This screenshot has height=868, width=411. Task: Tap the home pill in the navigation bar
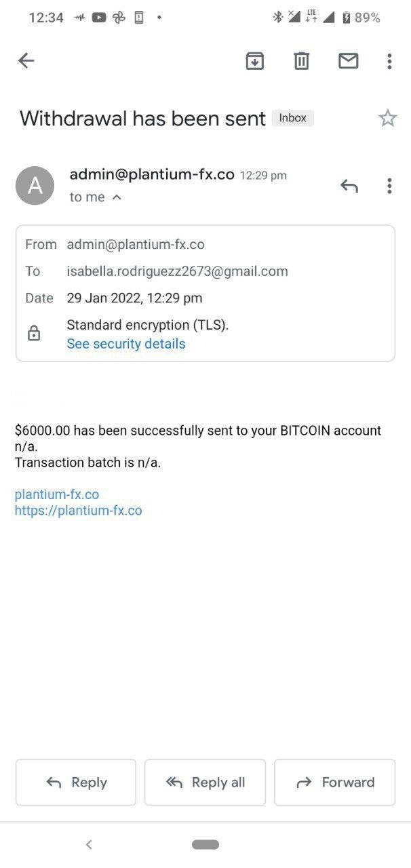[206, 844]
